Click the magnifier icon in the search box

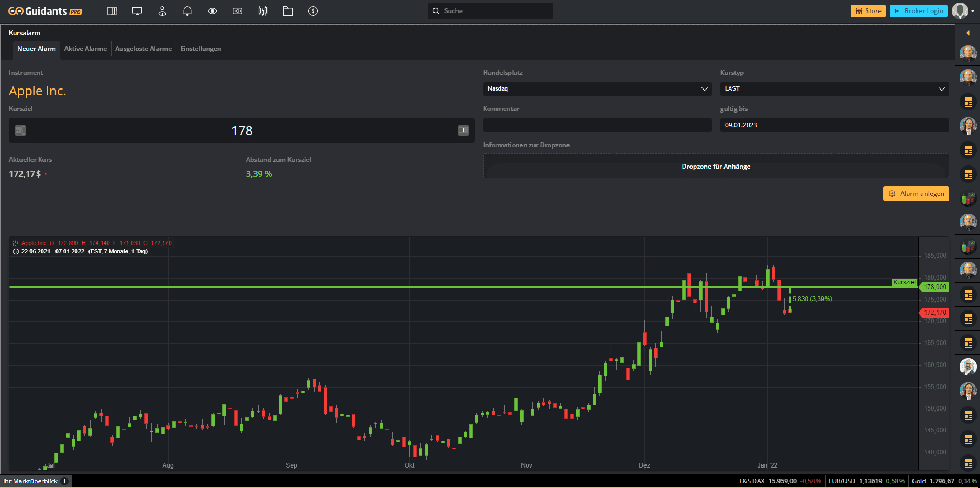[436, 11]
